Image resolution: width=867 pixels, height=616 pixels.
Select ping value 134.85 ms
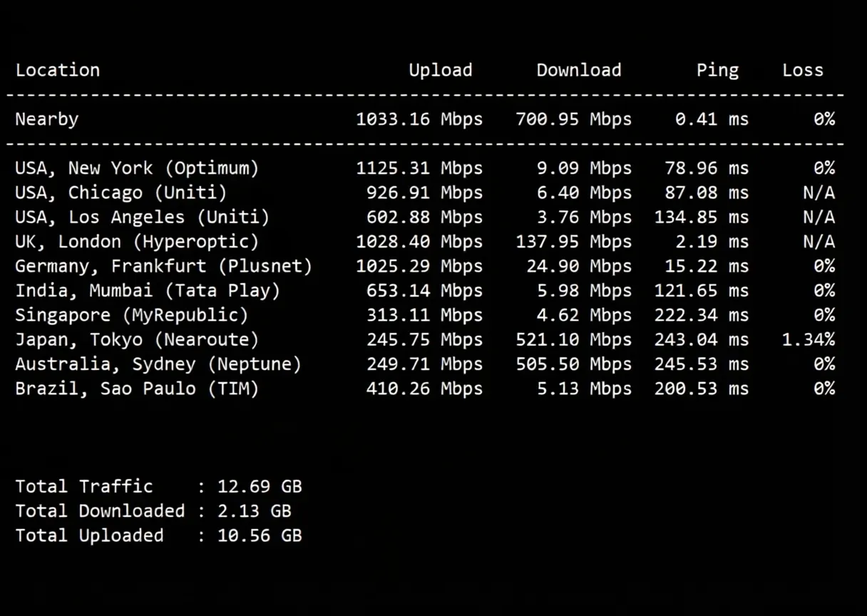point(702,217)
